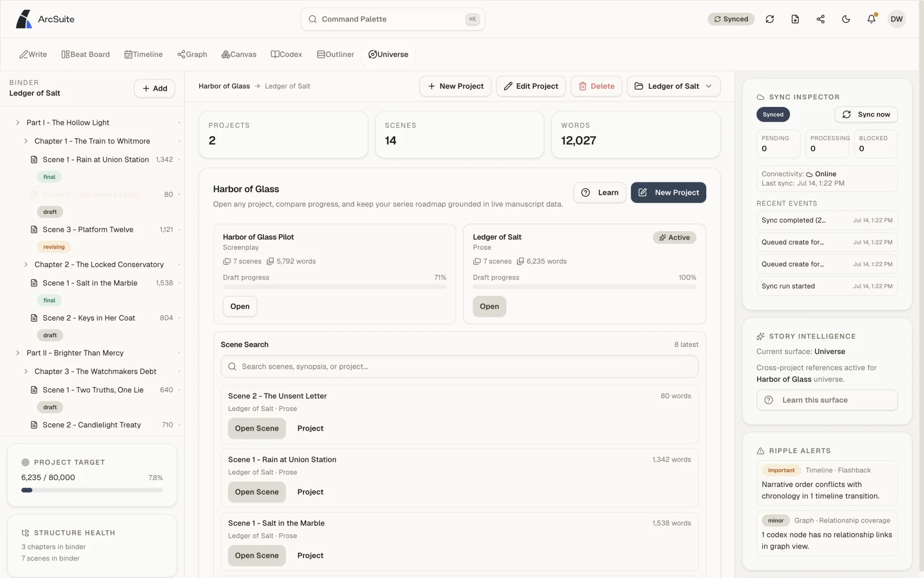Click the options dot for Part I - The Hollow Light

179,123
